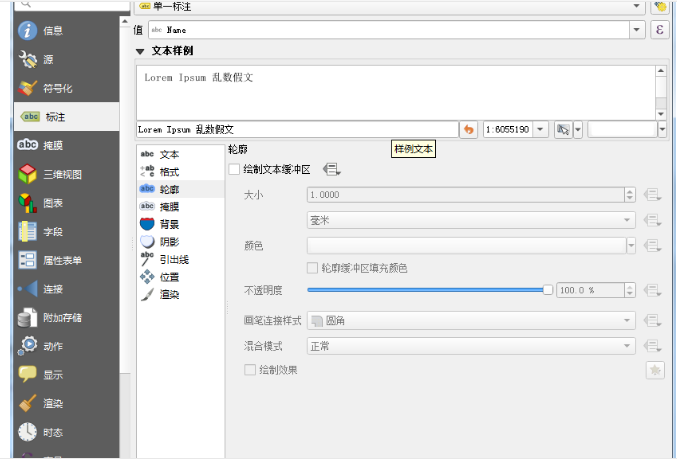Reset sample text with orange arrow button

[x=468, y=129]
